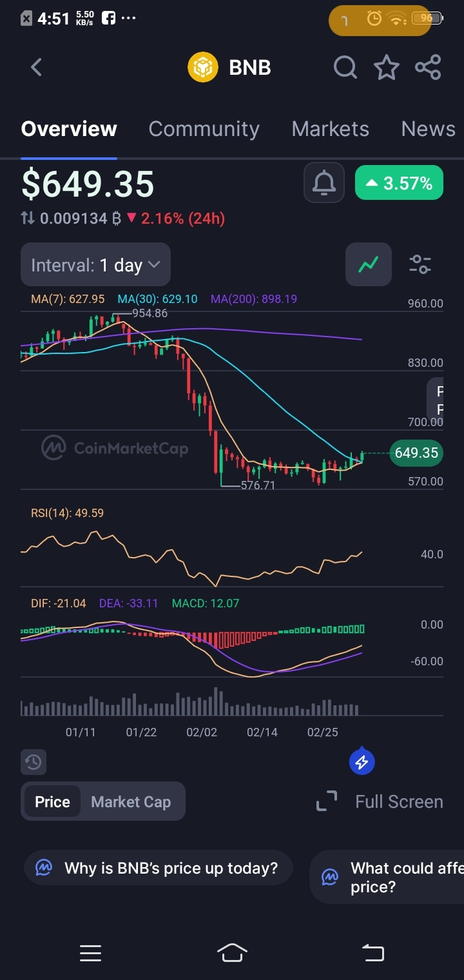Image resolution: width=464 pixels, height=980 pixels.
Task: Tap the 700.00 price axis label
Action: click(425, 422)
